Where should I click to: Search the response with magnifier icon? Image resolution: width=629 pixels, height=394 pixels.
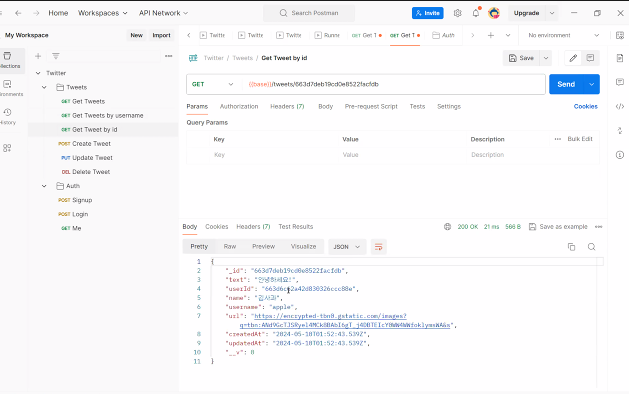coord(591,247)
